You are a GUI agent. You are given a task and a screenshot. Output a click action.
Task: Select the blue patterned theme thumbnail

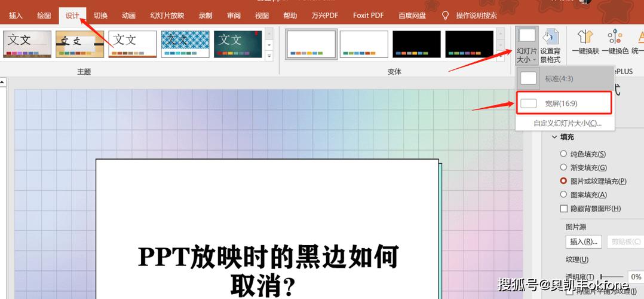tap(185, 44)
